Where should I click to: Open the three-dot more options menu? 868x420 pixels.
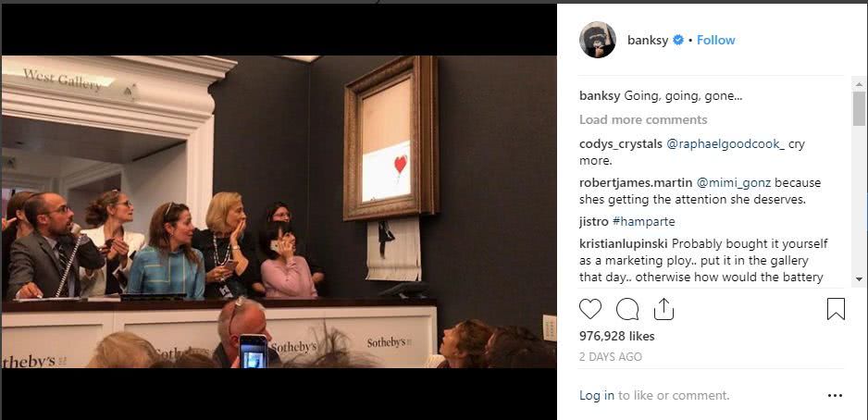point(835,395)
